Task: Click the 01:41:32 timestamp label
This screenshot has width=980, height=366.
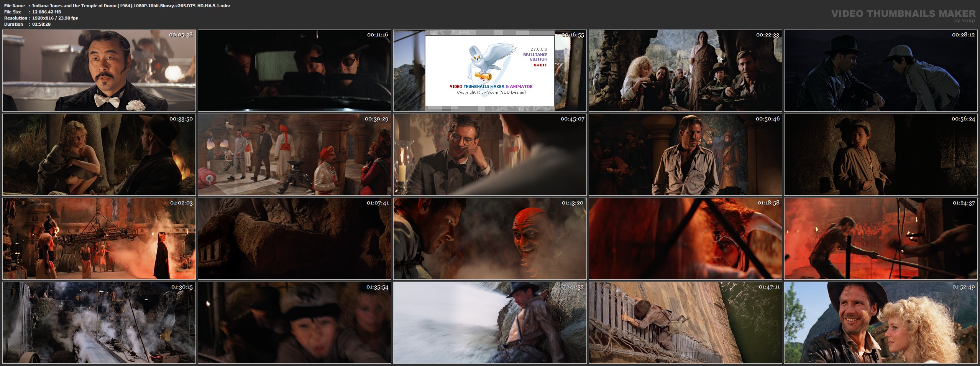Action: [573, 287]
